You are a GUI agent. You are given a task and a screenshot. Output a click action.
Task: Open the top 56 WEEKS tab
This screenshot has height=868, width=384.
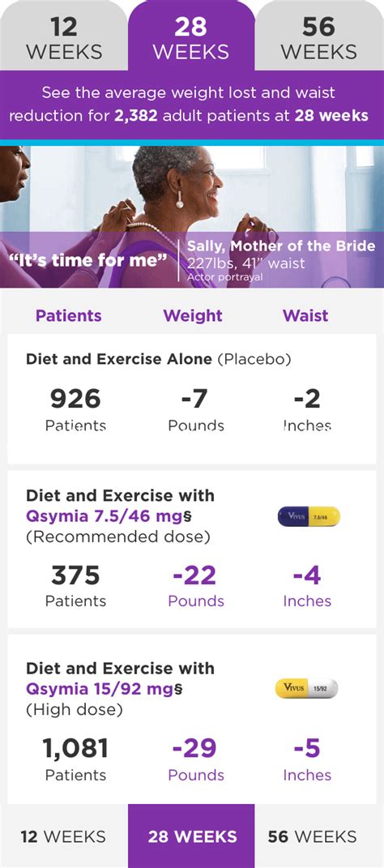pos(319,36)
